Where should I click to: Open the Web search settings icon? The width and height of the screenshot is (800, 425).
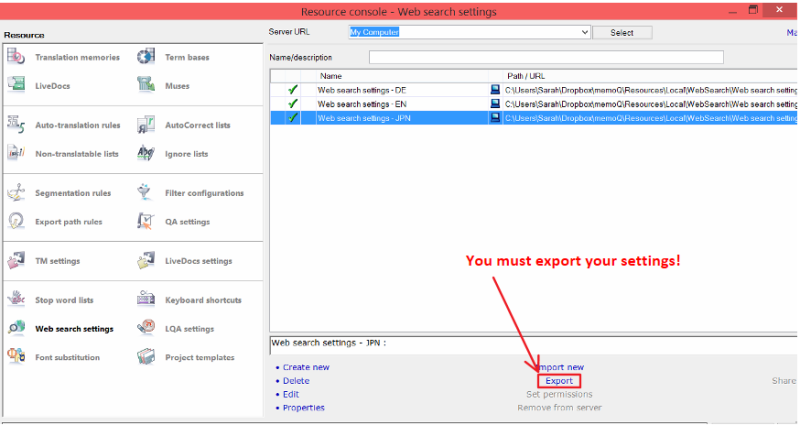click(x=16, y=328)
